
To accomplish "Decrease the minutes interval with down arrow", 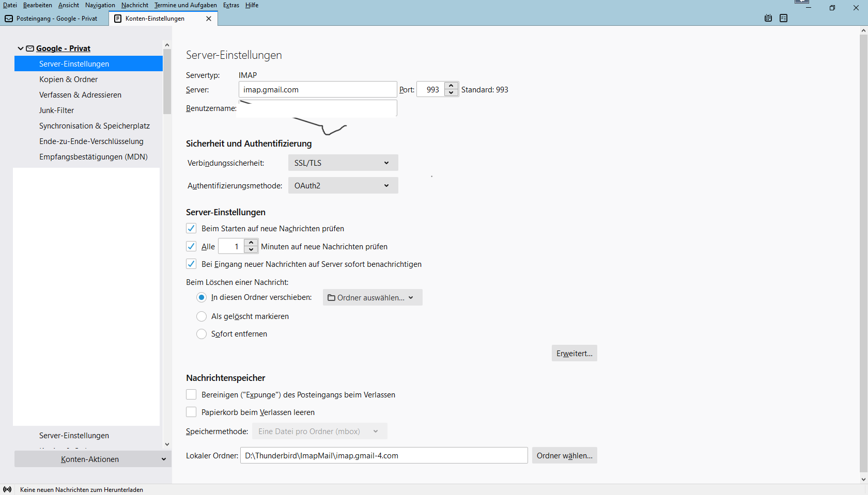I will point(251,250).
